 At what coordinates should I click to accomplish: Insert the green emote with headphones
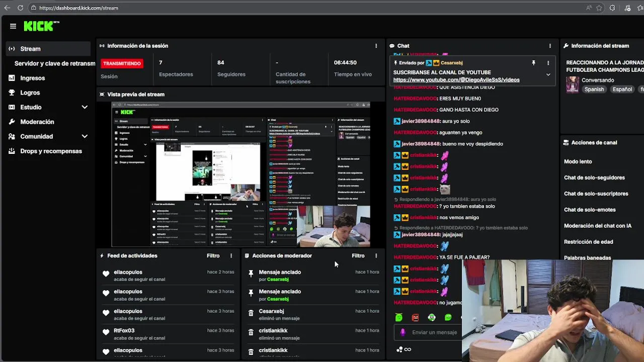click(x=432, y=317)
